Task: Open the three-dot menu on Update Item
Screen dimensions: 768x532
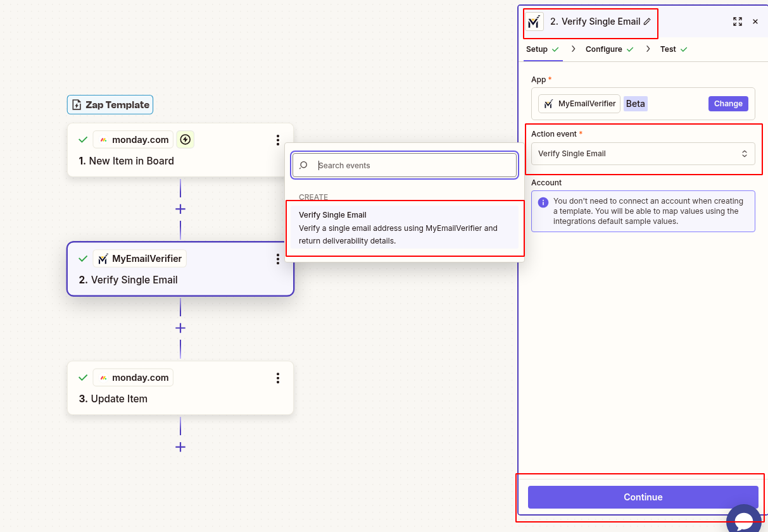Action: 278,378
